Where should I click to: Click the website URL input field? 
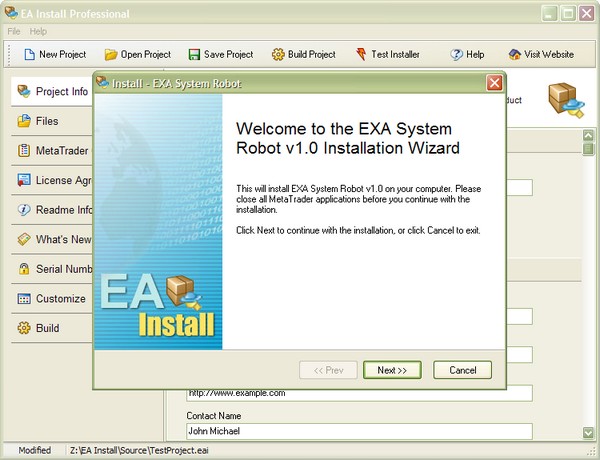tap(359, 393)
